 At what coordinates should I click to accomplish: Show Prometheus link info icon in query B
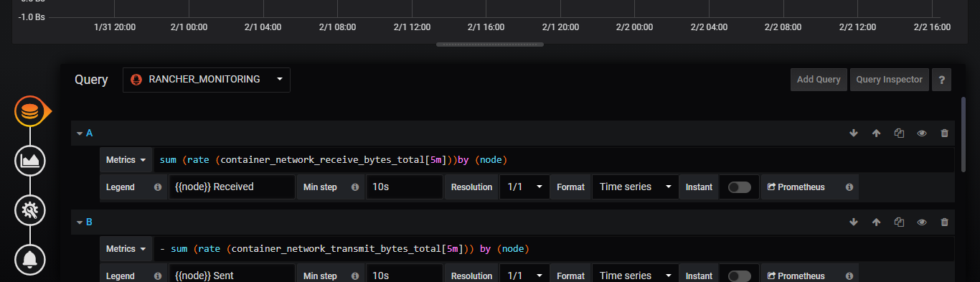click(x=849, y=276)
